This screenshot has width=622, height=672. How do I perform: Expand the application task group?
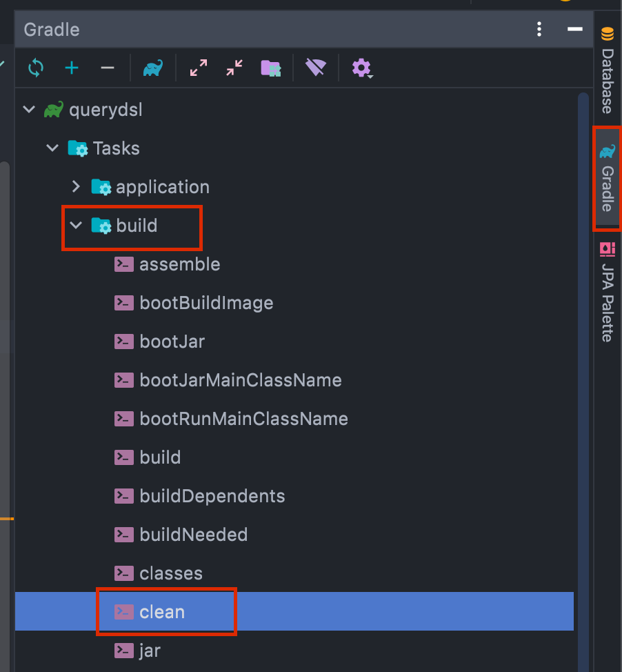76,187
